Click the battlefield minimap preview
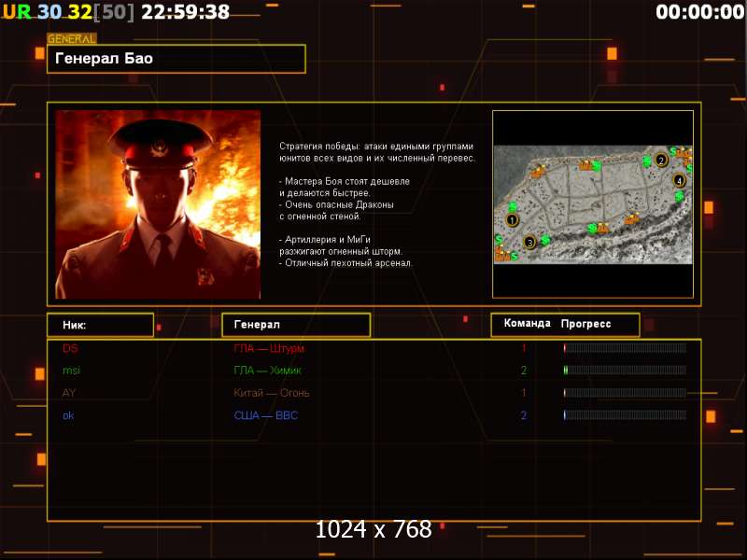747x560 pixels. tap(593, 204)
